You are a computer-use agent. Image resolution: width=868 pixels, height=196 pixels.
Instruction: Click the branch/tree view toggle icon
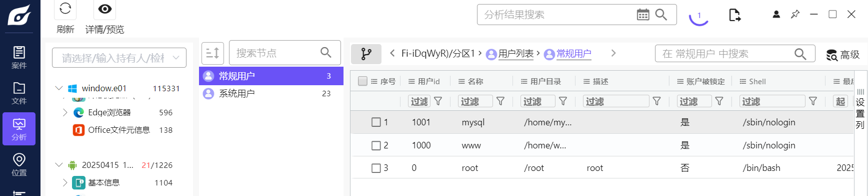(366, 54)
